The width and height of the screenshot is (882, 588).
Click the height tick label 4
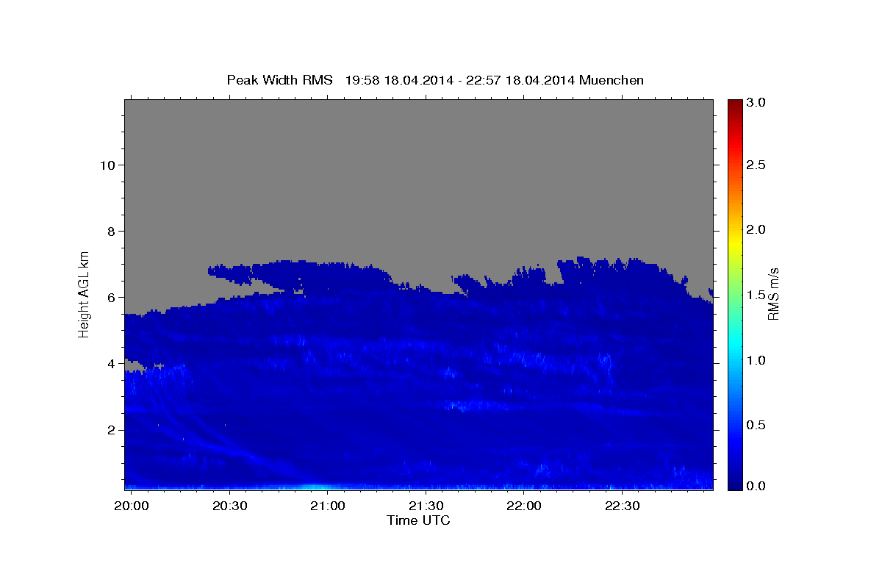[x=111, y=363]
